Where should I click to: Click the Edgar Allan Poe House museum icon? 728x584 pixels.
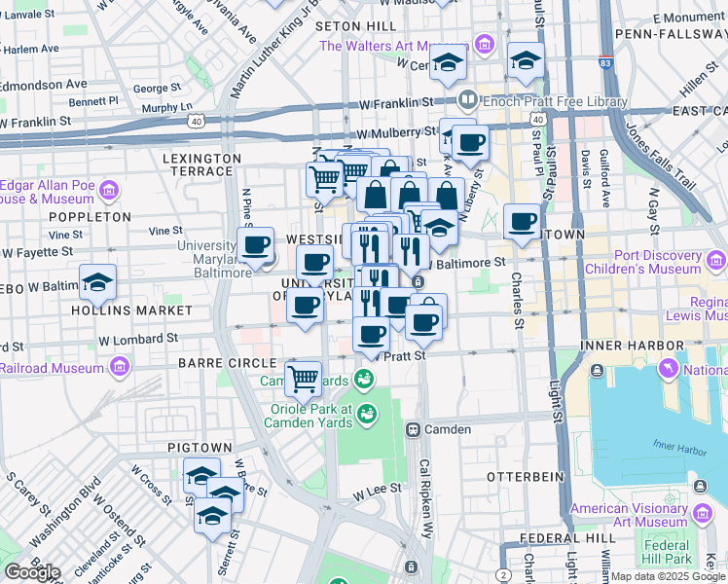(110, 190)
